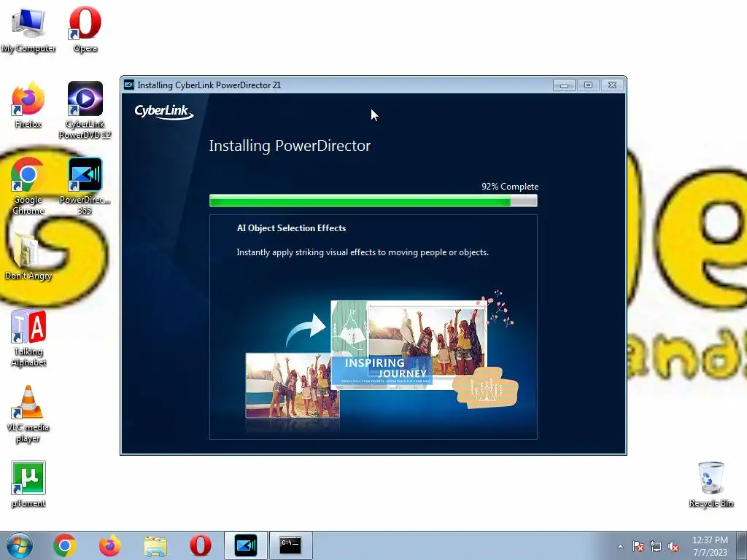The height and width of the screenshot is (560, 747).
Task: Launch Firefox from the taskbar
Action: (x=110, y=545)
